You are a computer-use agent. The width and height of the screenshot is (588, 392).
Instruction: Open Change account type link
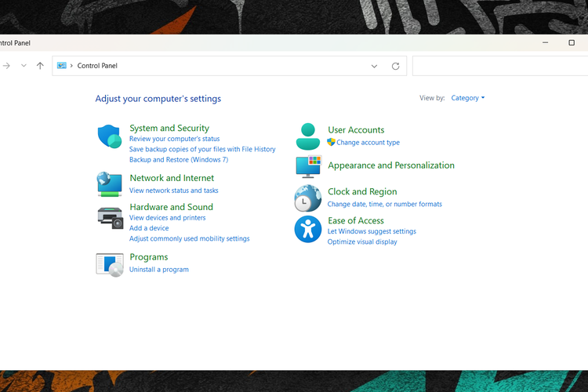coord(368,143)
